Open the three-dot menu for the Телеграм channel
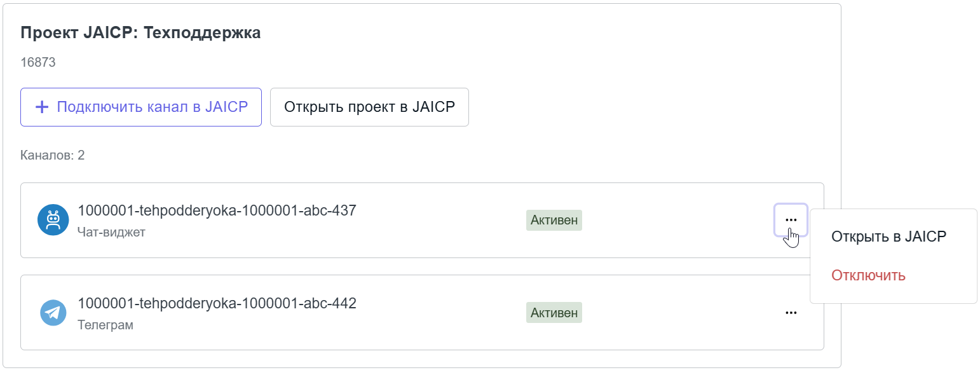The width and height of the screenshot is (980, 370). click(791, 312)
